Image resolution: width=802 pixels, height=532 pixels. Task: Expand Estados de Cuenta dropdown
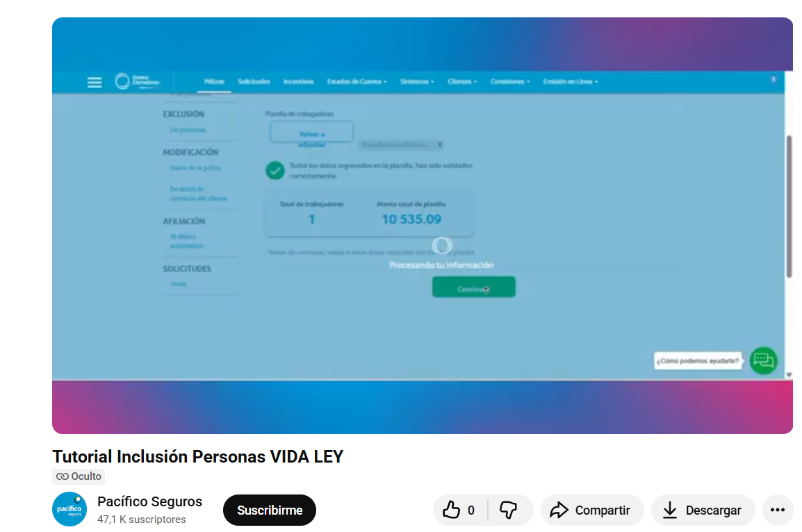(x=357, y=82)
